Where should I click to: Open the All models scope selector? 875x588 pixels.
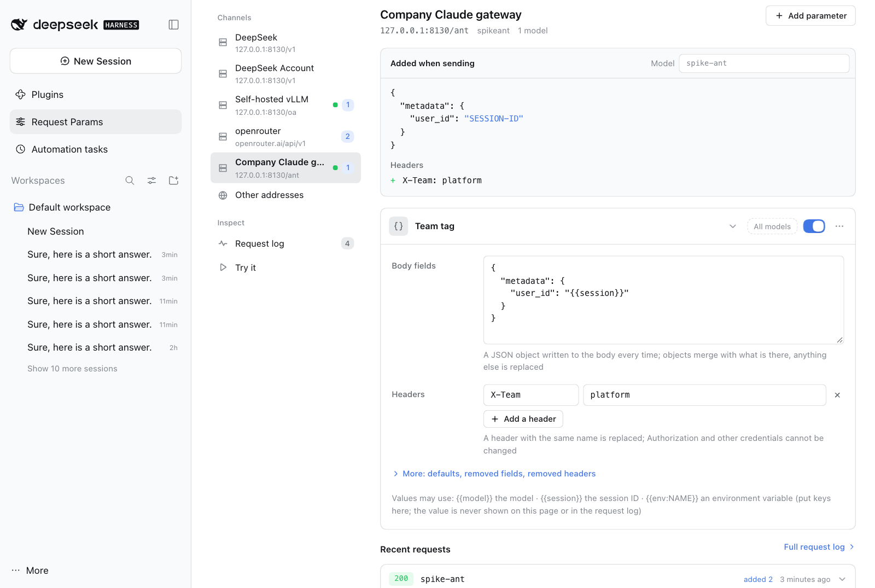click(x=772, y=226)
